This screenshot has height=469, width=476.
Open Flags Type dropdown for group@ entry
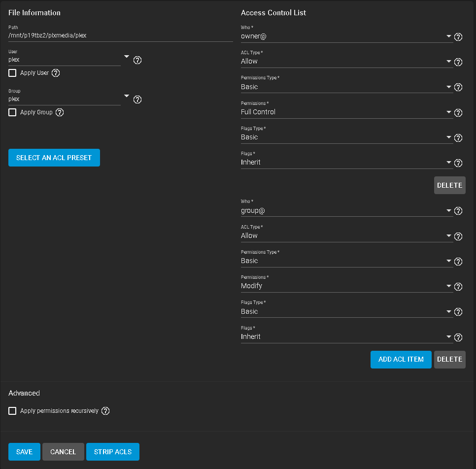pos(347,311)
